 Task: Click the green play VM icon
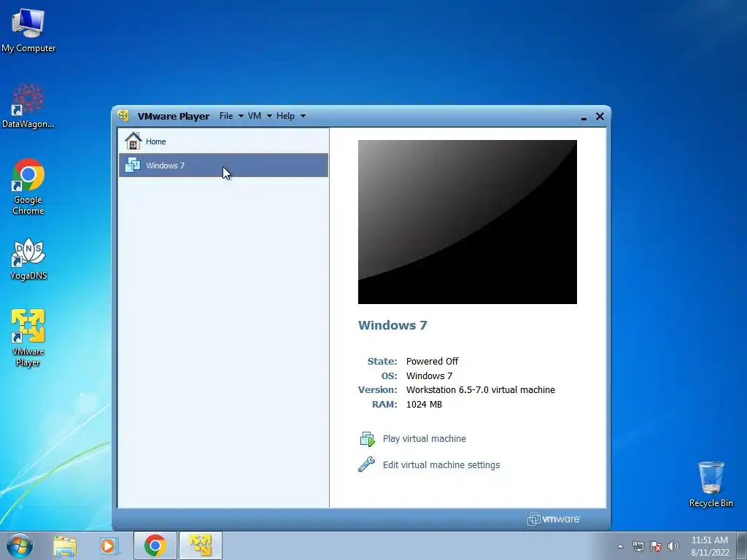click(368, 439)
